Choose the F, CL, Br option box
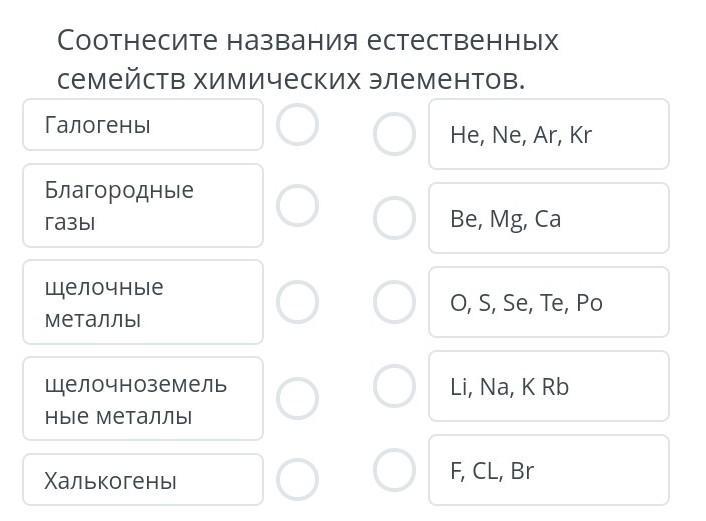 (x=548, y=470)
